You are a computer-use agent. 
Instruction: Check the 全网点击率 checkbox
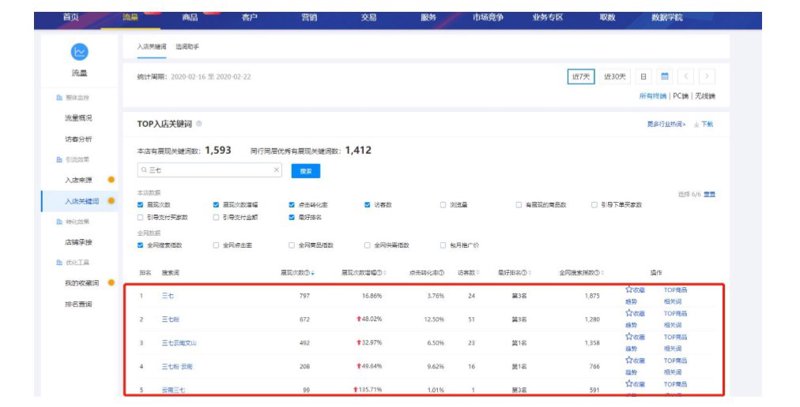[216, 245]
